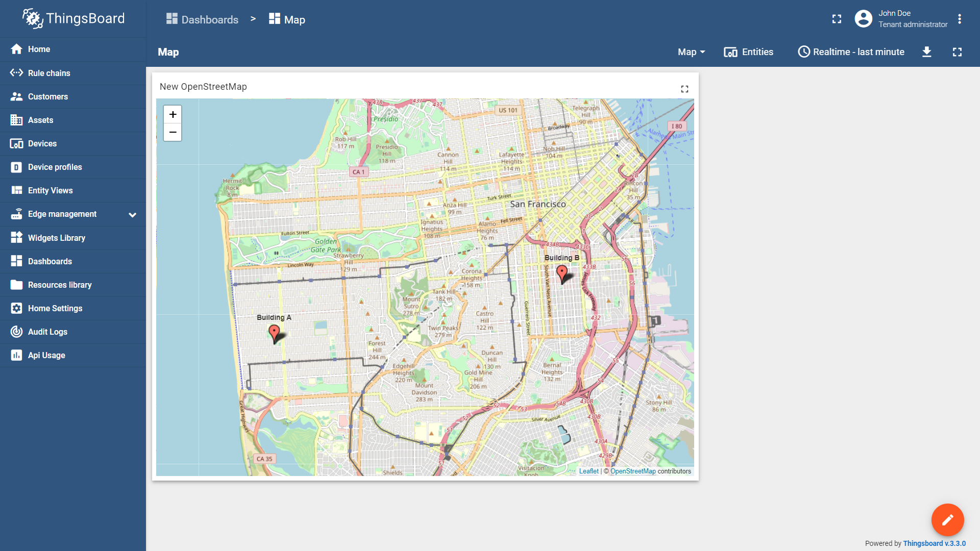
Task: Click the Building A label text
Action: [x=274, y=317]
